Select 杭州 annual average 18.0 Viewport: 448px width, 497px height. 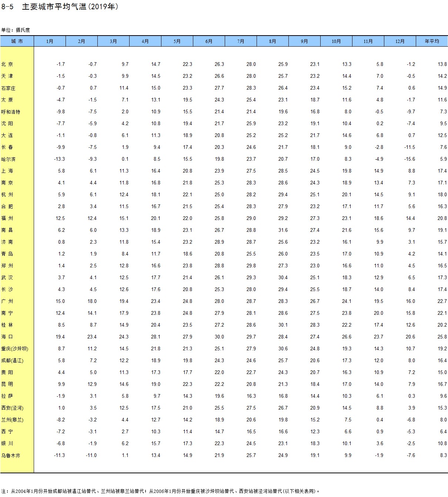click(x=442, y=194)
